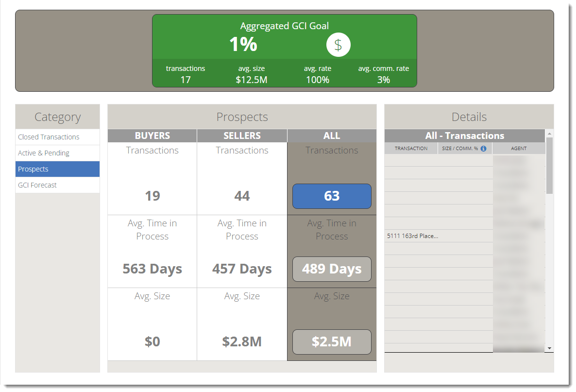Click the 489 Days average time button
The height and width of the screenshot is (392, 576).
click(x=332, y=269)
